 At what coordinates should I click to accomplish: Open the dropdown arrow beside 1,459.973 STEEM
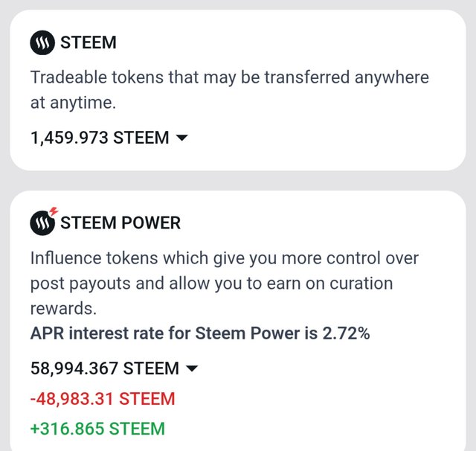click(181, 138)
